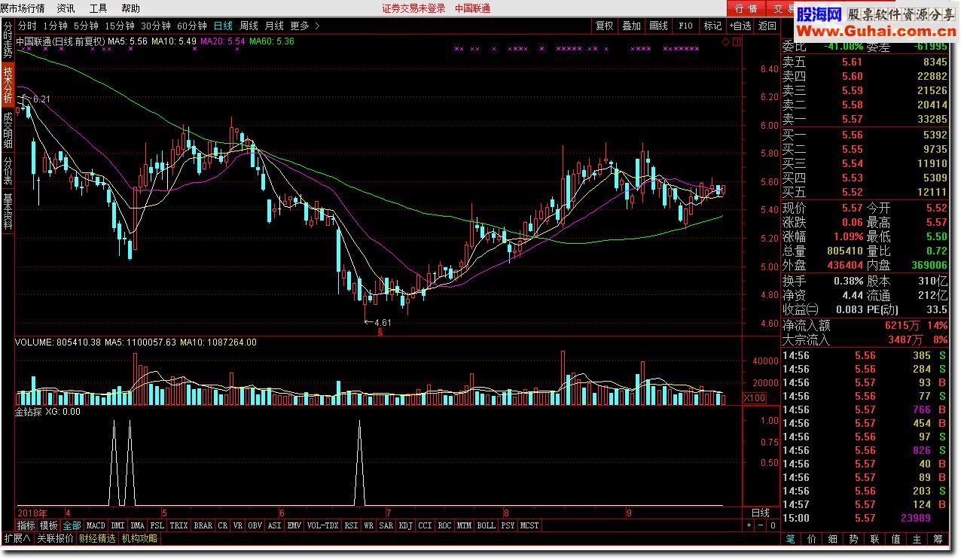Click the 标记 mark button
The image size is (961, 560).
click(x=712, y=26)
